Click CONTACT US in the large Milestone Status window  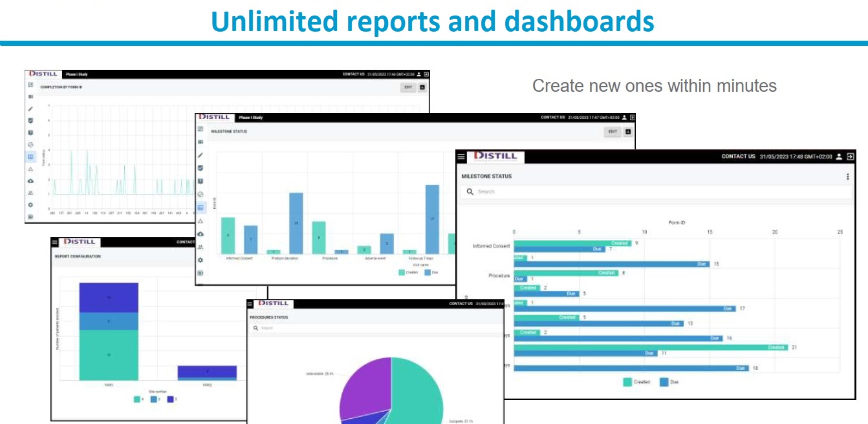tap(739, 156)
